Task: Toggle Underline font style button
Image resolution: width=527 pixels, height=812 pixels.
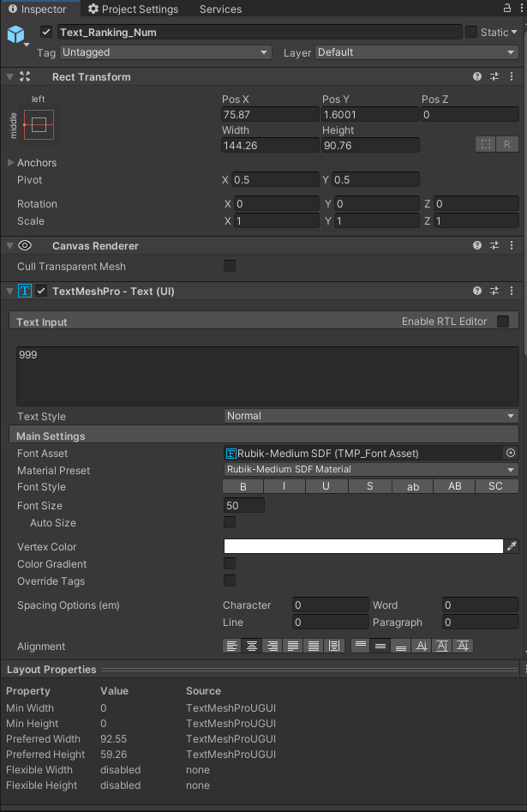Action: [x=326, y=486]
